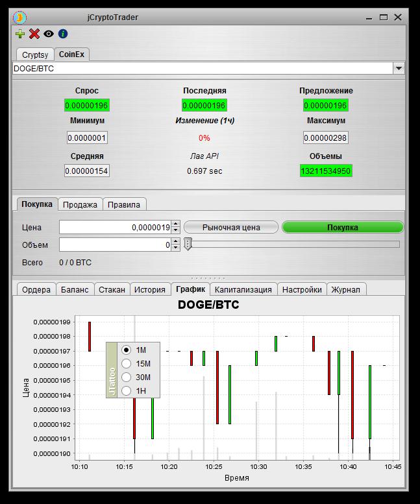Select the 1M chart interval radio
Viewport: 420px width, 504px height.
coord(126,350)
